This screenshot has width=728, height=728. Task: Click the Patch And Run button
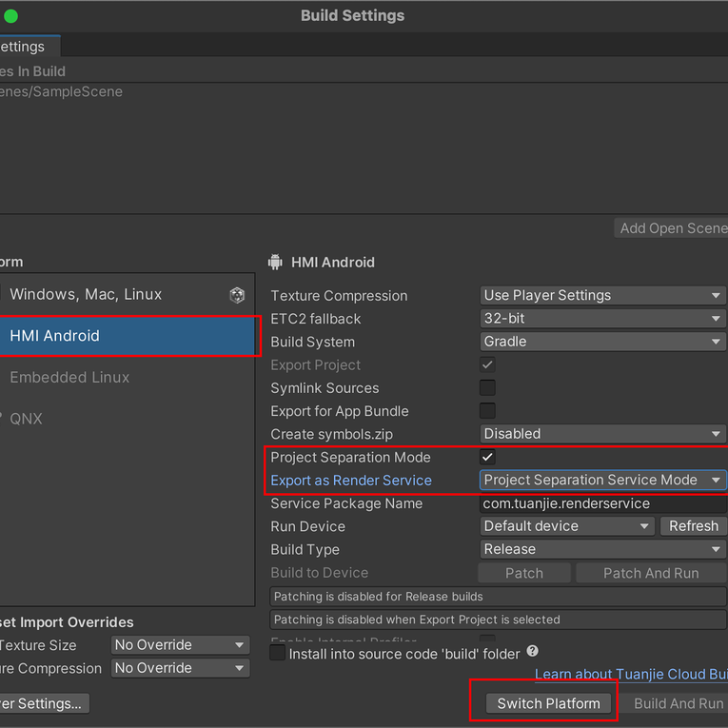point(651,573)
